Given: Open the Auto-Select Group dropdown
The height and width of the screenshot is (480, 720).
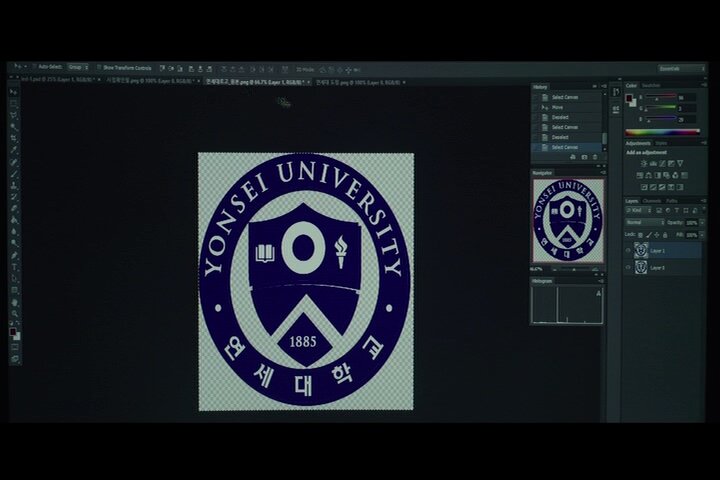Looking at the screenshot, I should 76,68.
